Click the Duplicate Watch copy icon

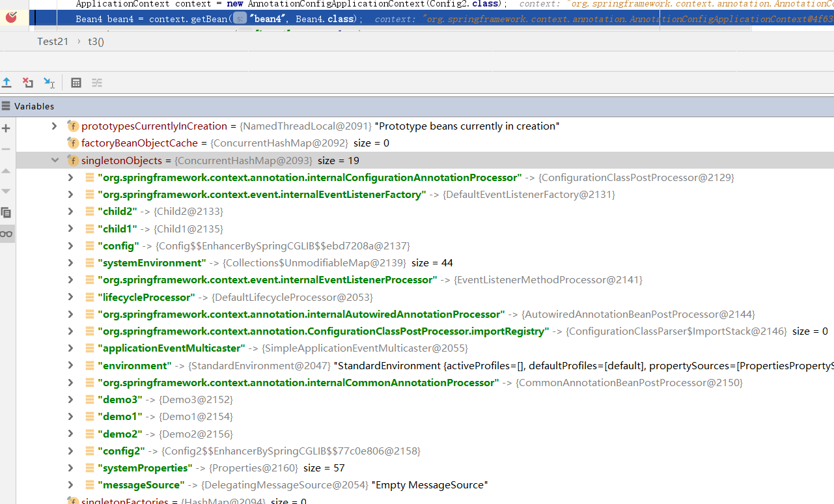(6, 212)
